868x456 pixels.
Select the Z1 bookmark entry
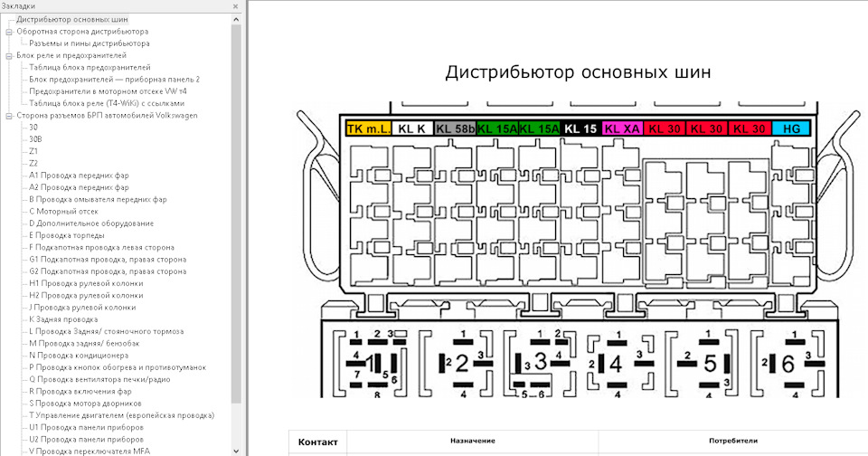pyautogui.click(x=33, y=151)
